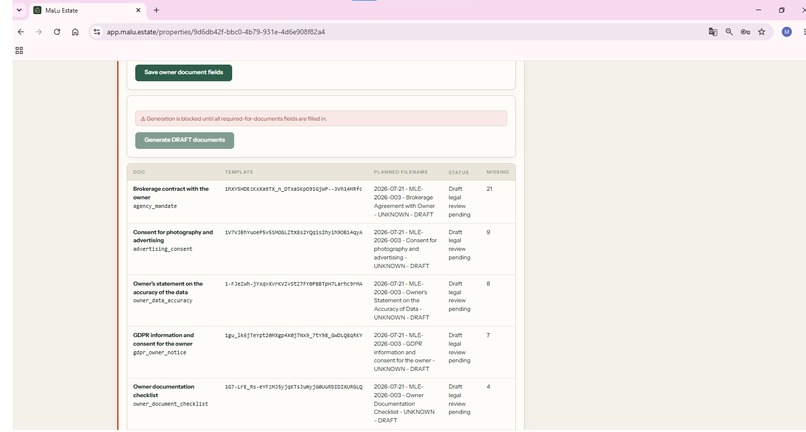This screenshot has height=432, width=806.
Task: Click the owner_document_checklist code label
Action: (170, 404)
